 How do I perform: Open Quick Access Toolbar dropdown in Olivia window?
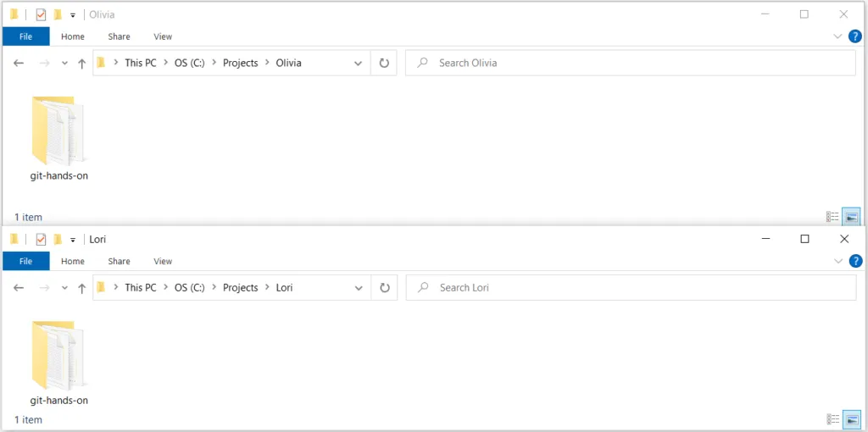click(x=73, y=15)
